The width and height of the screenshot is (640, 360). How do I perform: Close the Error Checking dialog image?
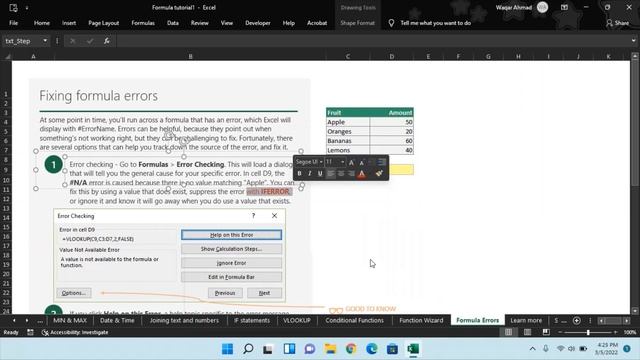click(274, 216)
